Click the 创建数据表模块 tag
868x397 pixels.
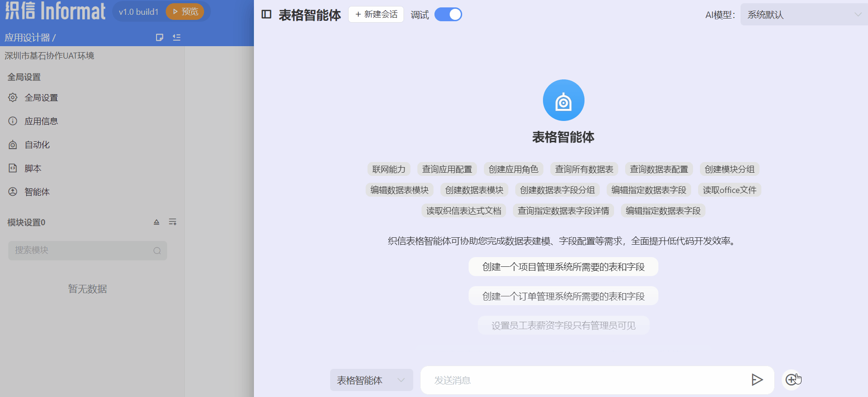(474, 190)
